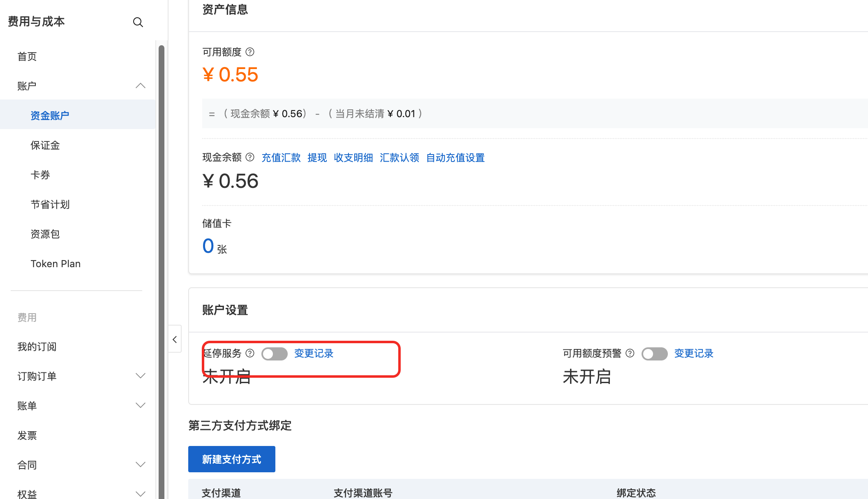The height and width of the screenshot is (499, 868).
Task: Open the sidebar search icon
Action: pos(138,22)
